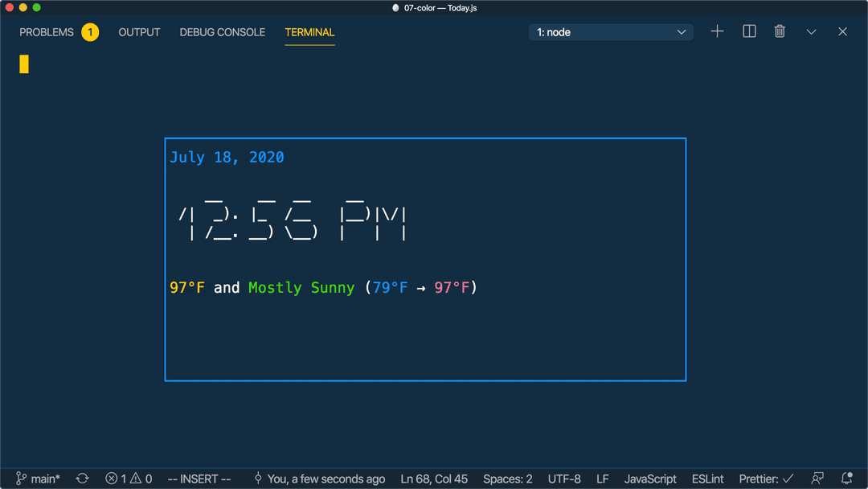Maximize the panel with the chevron
Viewport: 868px width, 489px height.
click(811, 31)
